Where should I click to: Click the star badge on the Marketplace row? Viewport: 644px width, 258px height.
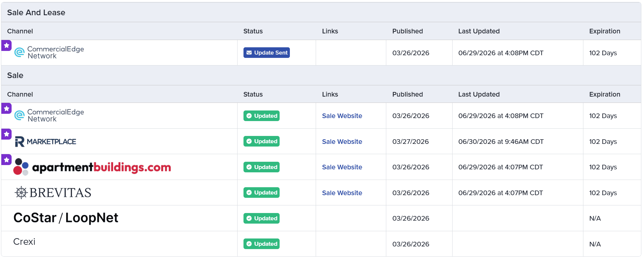(7, 134)
